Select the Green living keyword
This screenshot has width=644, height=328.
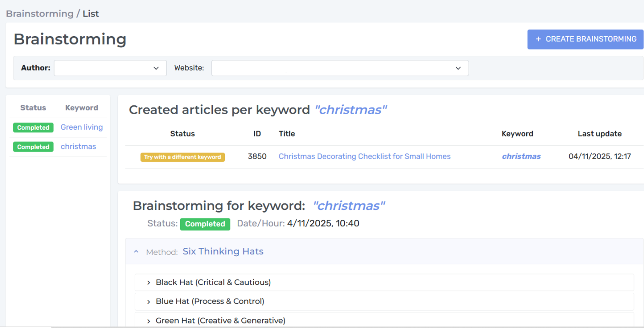[x=82, y=127]
